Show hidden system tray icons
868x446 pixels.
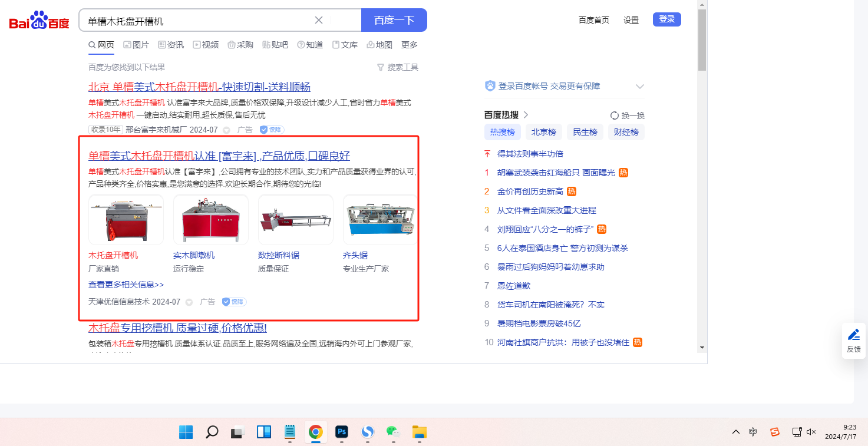click(x=735, y=432)
